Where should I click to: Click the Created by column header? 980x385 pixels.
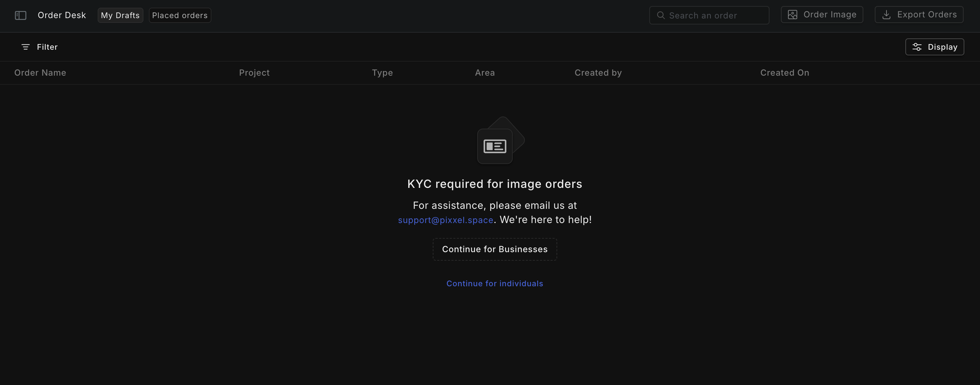click(x=598, y=72)
